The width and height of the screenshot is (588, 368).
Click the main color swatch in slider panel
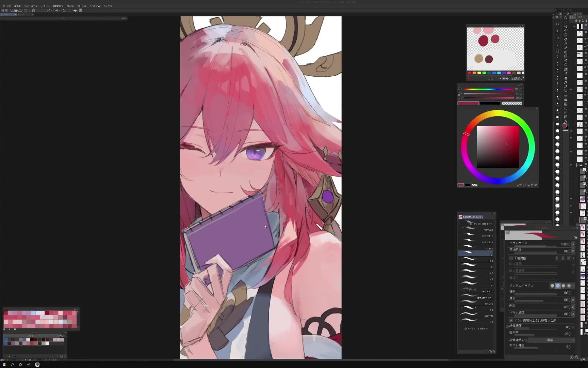tap(468, 103)
